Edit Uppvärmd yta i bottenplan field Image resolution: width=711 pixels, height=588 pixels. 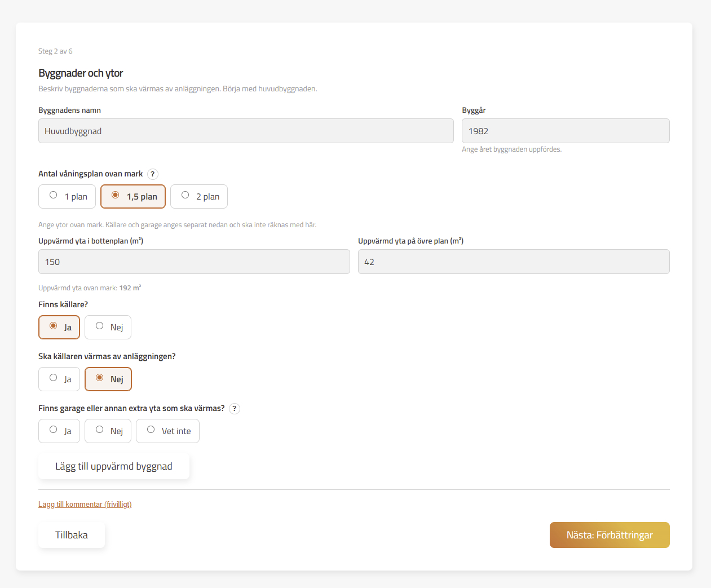tap(194, 262)
